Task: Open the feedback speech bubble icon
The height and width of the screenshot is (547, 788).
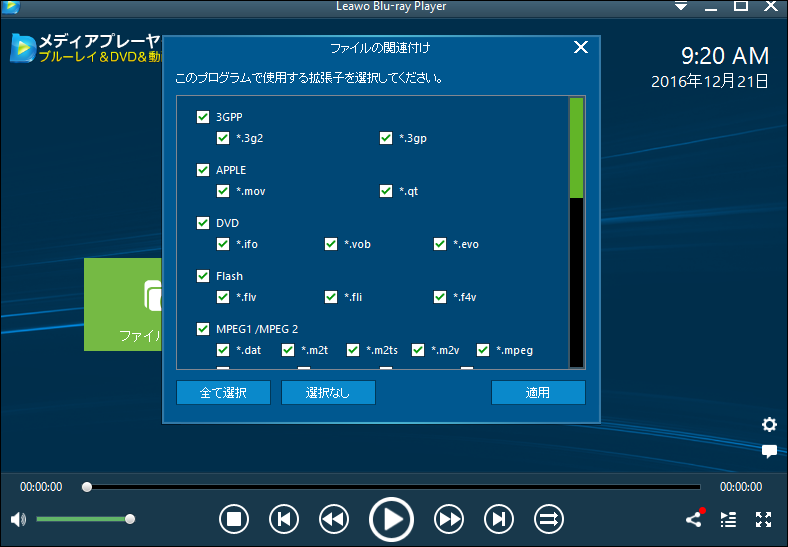Action: click(x=769, y=451)
